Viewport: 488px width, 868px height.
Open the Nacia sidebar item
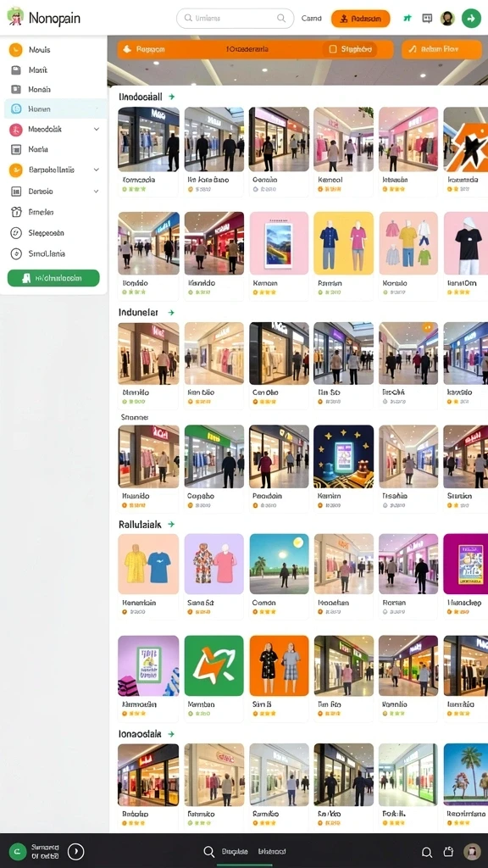coord(55,149)
